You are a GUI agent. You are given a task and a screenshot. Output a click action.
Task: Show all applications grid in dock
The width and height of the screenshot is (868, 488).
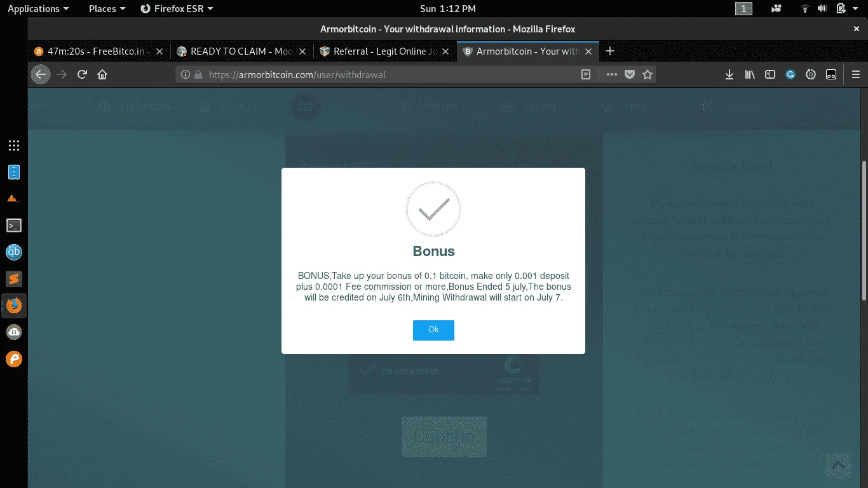pyautogui.click(x=14, y=146)
